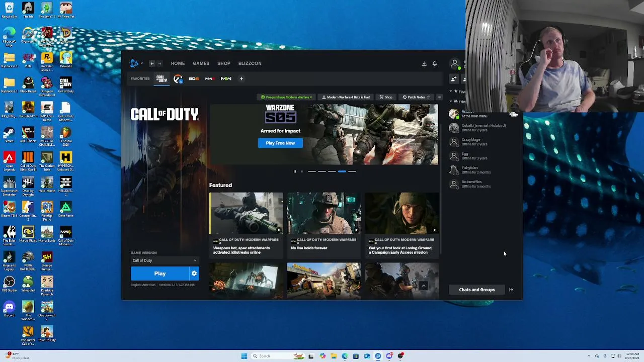644x362 pixels.
Task: Select friend Cobalt in friends list
Action: point(483,128)
